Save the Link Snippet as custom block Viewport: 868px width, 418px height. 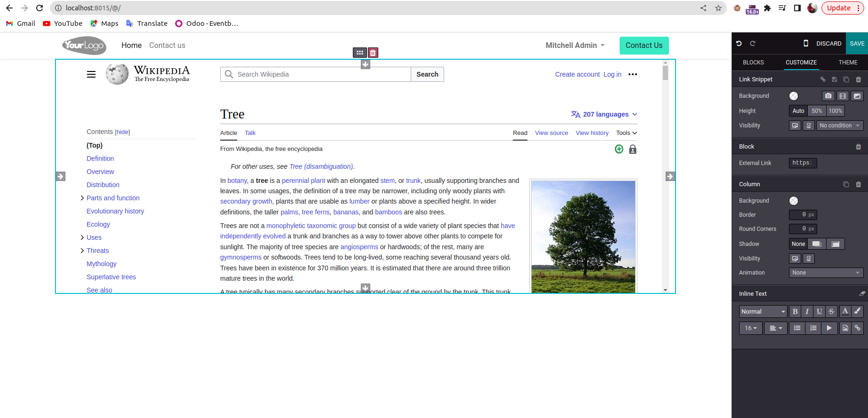coord(835,79)
